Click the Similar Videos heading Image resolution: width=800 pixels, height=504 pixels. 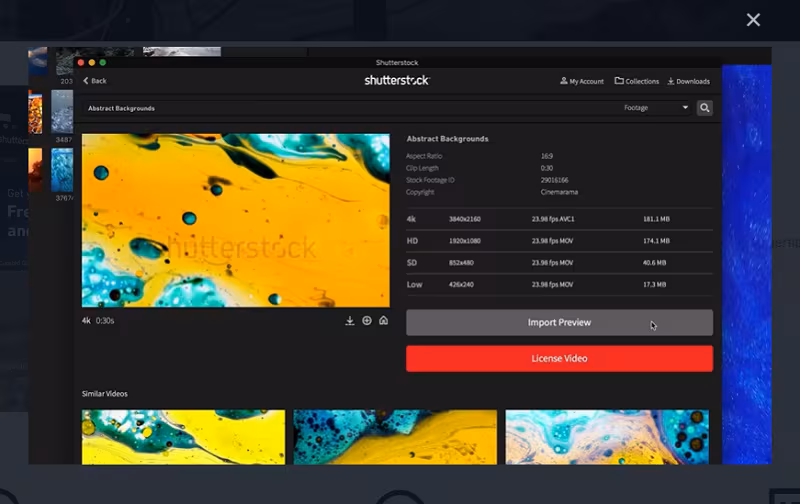(105, 394)
